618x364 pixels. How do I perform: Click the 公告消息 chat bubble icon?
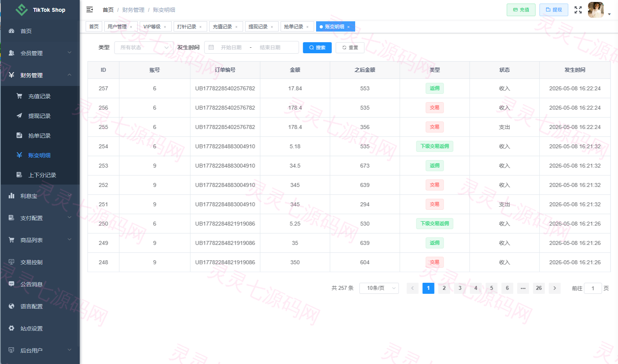point(11,284)
